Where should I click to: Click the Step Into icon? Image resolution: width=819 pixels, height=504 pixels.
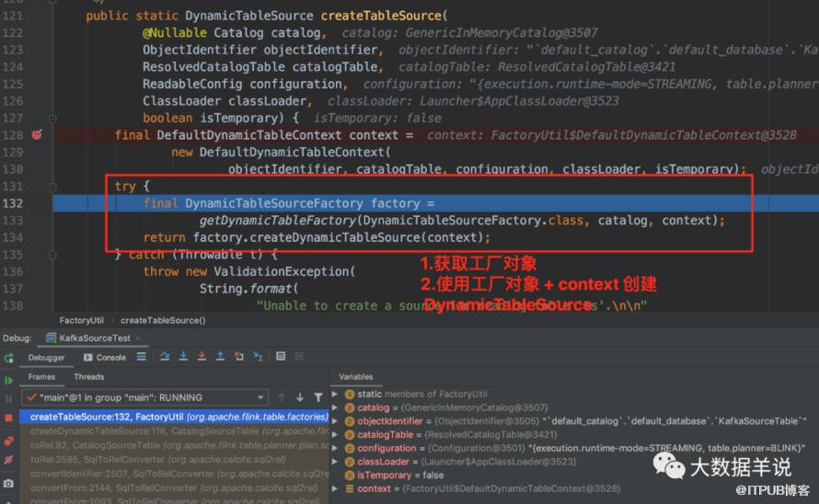pos(183,356)
